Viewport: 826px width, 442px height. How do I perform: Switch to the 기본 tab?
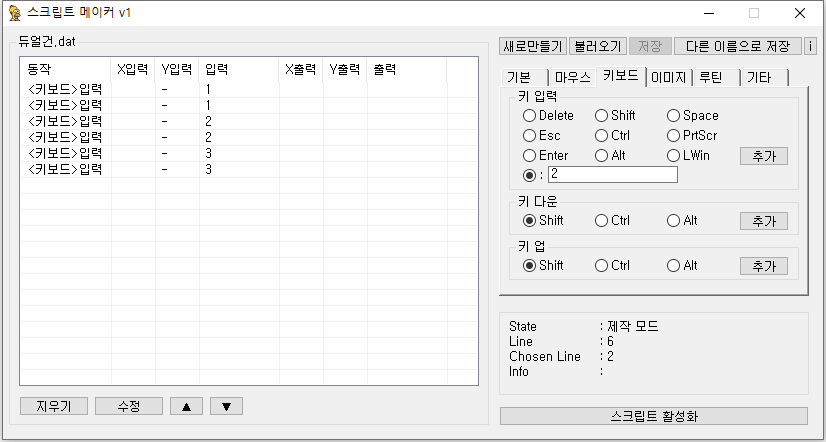(x=523, y=77)
